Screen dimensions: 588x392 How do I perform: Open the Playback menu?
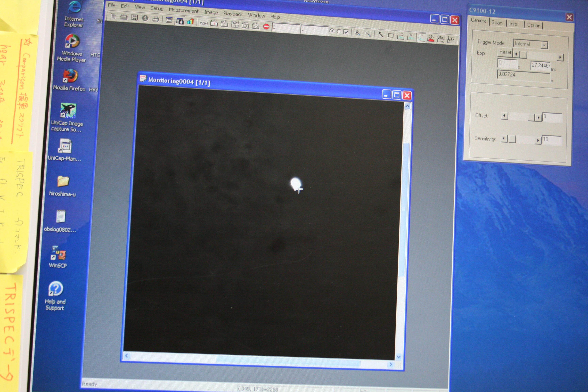pos(233,14)
